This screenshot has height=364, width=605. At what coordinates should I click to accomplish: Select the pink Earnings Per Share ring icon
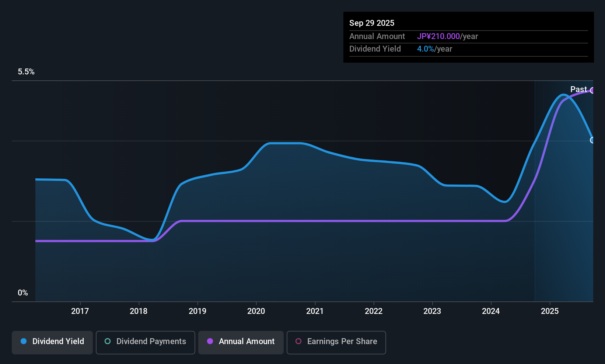[298, 342]
